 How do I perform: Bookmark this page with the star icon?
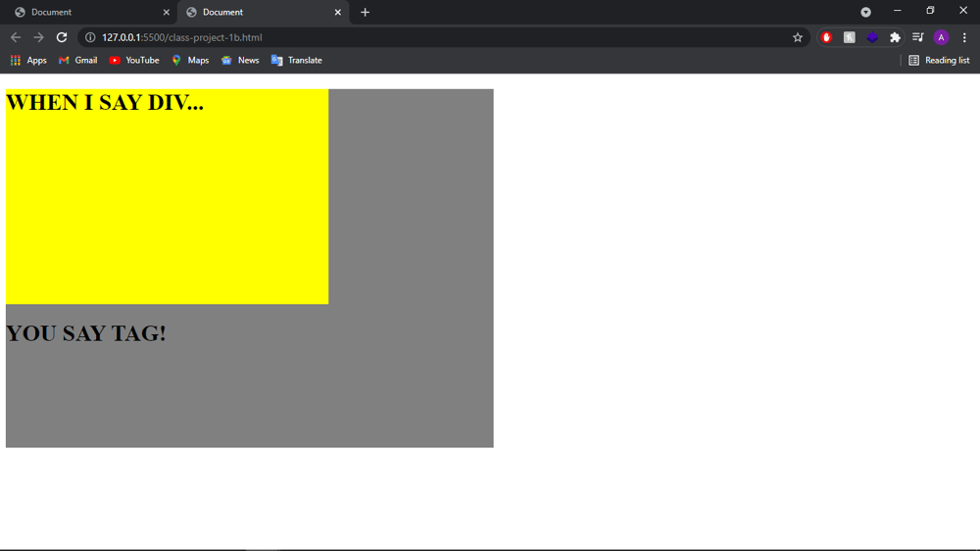tap(798, 37)
